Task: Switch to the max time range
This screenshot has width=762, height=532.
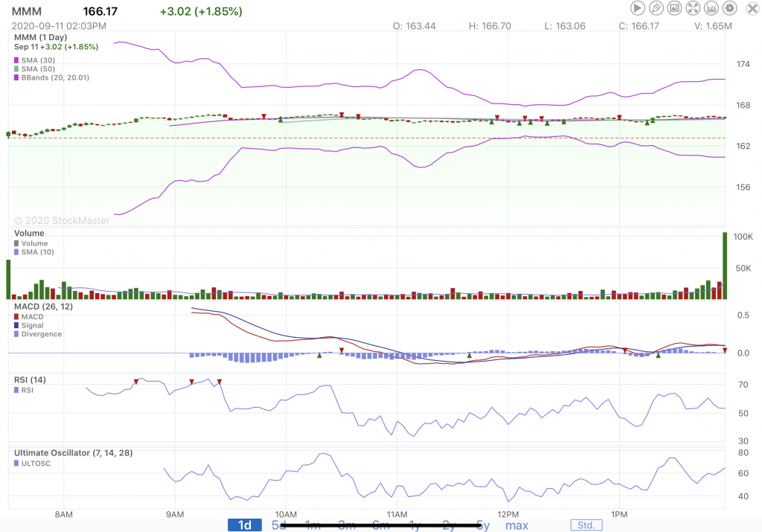Action: coord(516,525)
